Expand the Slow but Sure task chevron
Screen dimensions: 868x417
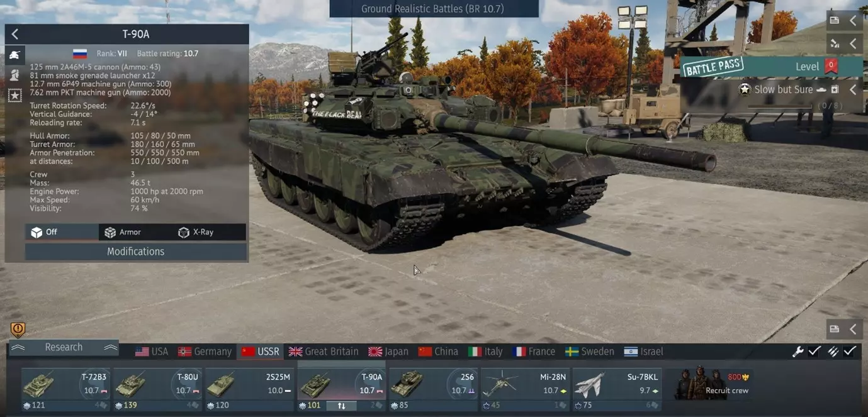point(853,90)
